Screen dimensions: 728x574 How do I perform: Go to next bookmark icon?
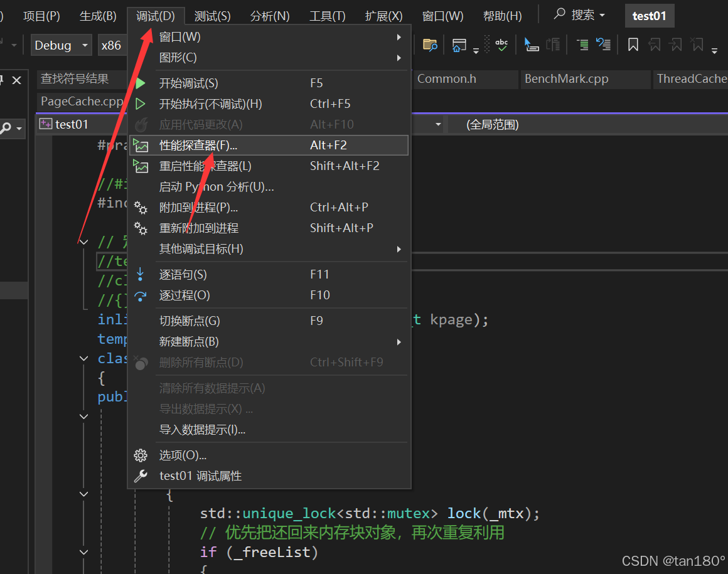675,45
